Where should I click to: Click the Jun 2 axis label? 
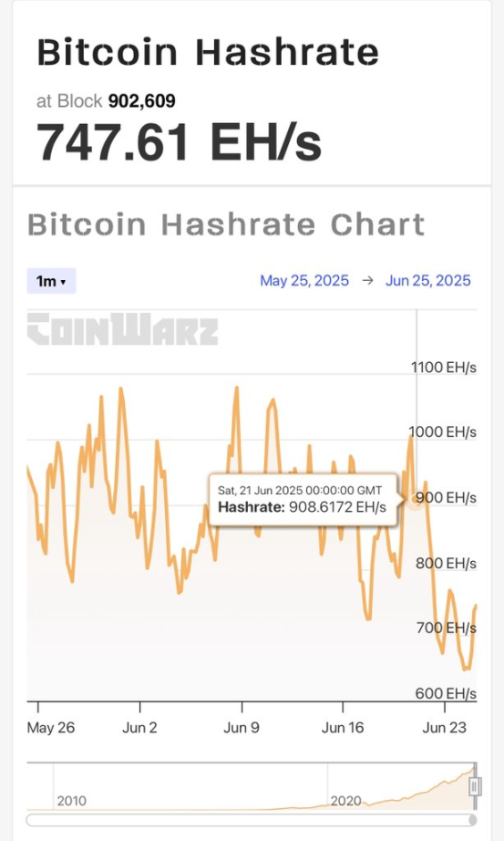[x=140, y=727]
